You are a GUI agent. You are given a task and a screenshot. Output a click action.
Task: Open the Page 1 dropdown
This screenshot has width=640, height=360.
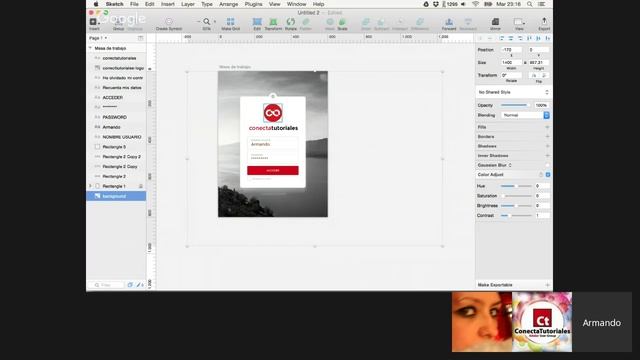[98, 38]
